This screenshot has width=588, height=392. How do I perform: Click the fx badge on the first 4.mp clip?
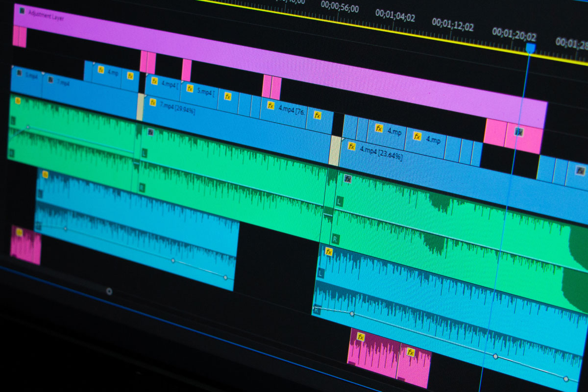378,128
